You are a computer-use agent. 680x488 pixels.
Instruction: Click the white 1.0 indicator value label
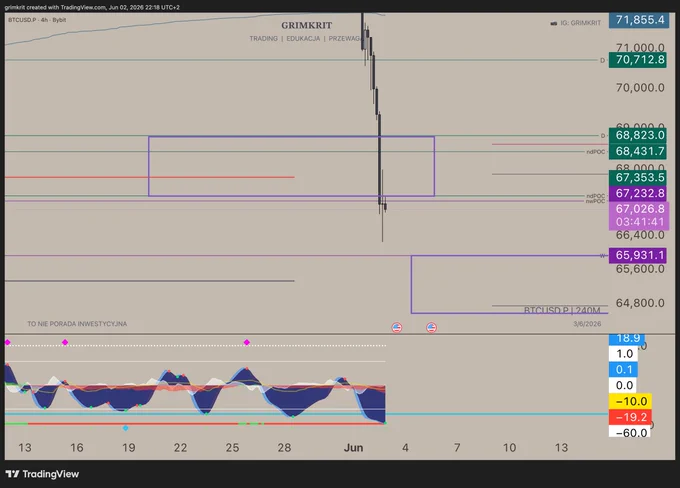(623, 354)
